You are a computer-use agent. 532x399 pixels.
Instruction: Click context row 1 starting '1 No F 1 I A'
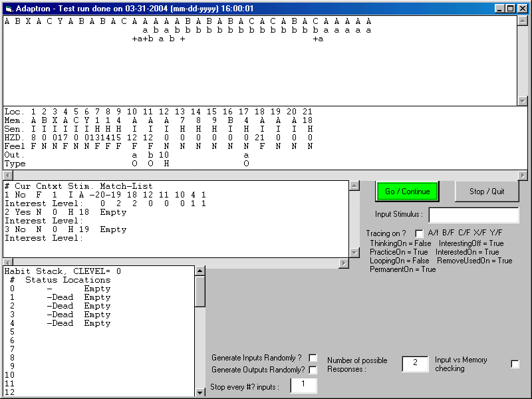[x=105, y=195]
